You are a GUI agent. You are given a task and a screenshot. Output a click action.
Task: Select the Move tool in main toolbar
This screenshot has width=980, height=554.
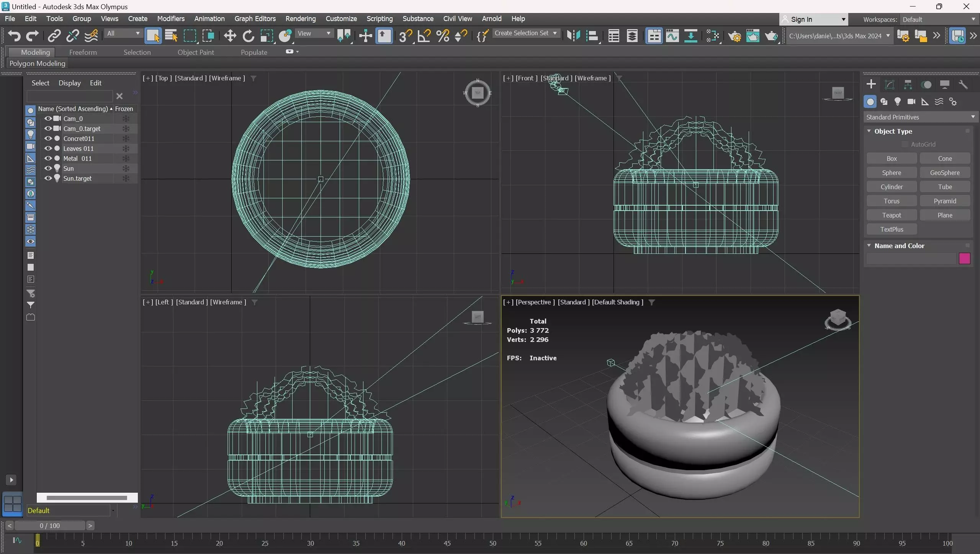(x=230, y=36)
